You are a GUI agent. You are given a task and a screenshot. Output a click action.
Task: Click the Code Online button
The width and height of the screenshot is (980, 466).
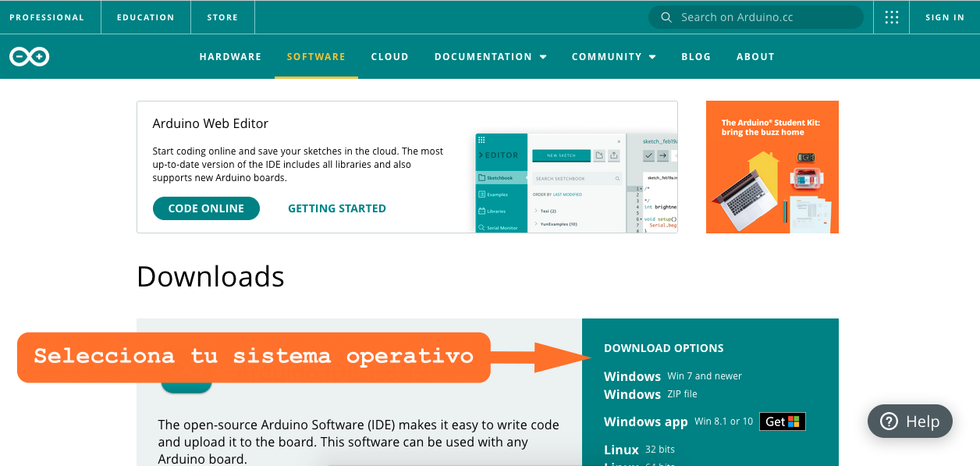pos(206,208)
